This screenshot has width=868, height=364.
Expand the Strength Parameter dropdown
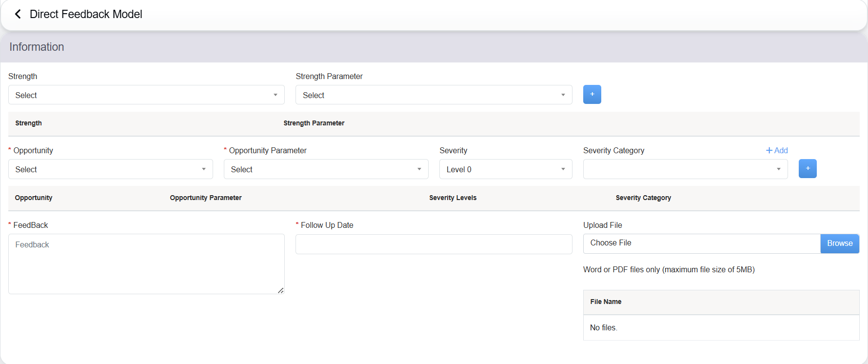[x=434, y=95]
